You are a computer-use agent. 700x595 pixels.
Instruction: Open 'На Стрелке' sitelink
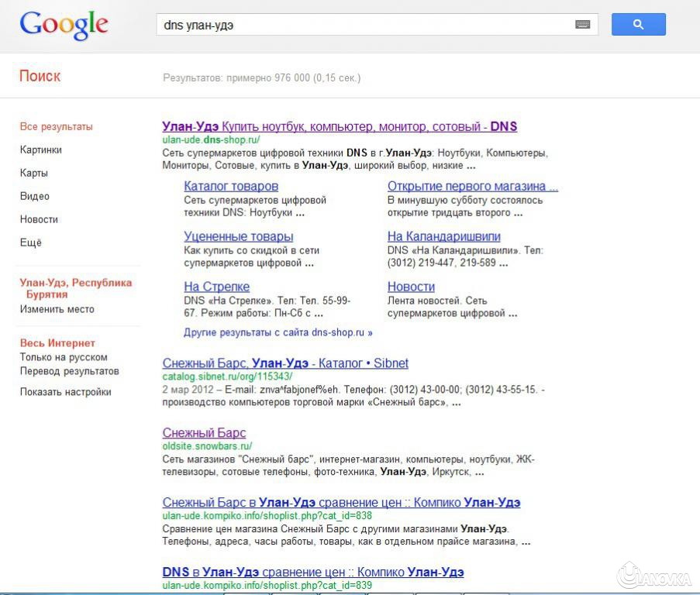point(217,287)
